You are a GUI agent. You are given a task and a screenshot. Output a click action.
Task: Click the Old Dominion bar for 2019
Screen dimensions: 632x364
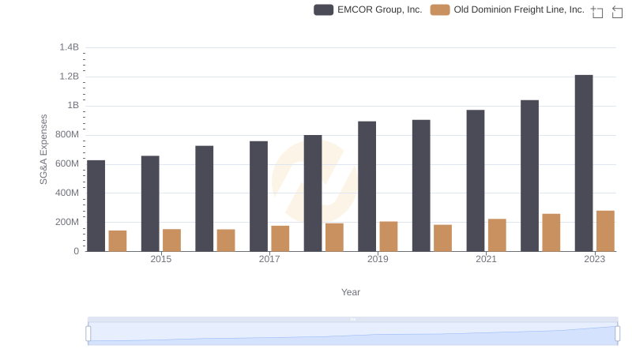(x=389, y=236)
